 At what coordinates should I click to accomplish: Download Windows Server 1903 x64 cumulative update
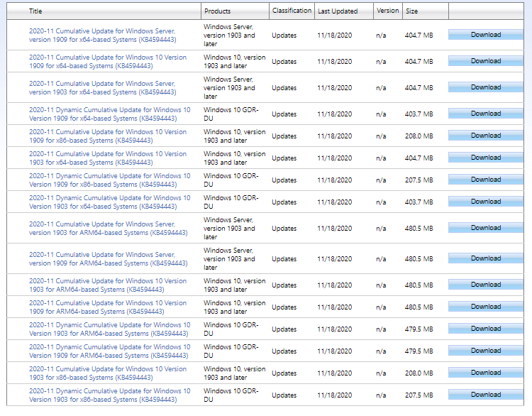[x=486, y=87]
